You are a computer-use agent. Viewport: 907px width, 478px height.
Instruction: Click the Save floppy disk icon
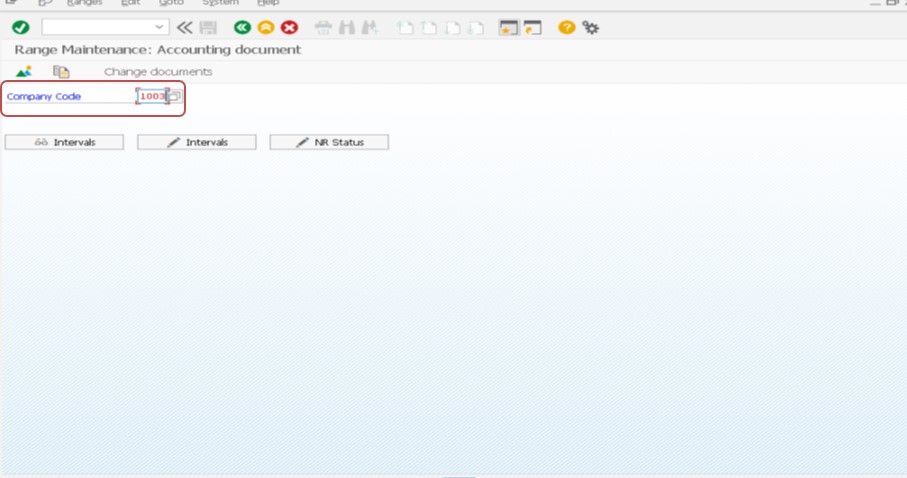coord(208,27)
